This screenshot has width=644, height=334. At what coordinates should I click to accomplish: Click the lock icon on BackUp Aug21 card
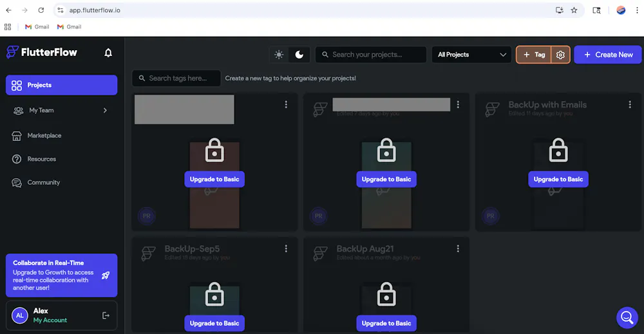click(x=386, y=294)
